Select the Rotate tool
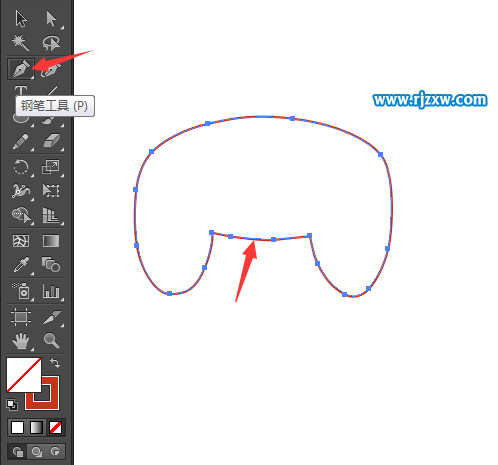The image size is (498, 465). tap(21, 167)
